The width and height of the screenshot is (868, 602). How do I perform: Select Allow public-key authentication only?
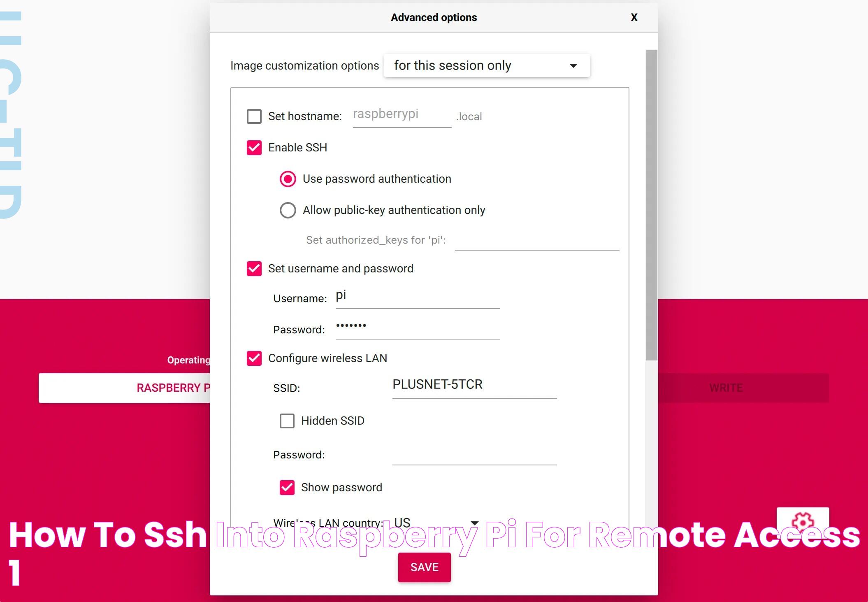pyautogui.click(x=287, y=210)
